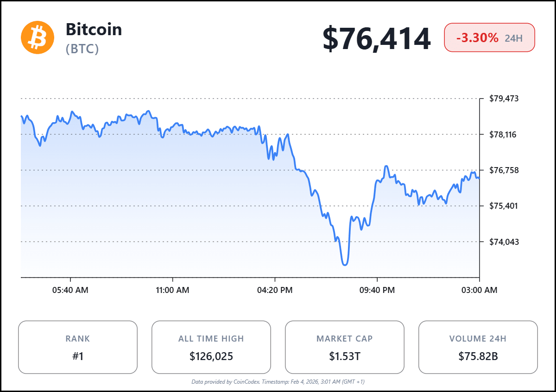Click the -3.30% 24H change badge
556x392 pixels.
[x=489, y=38]
